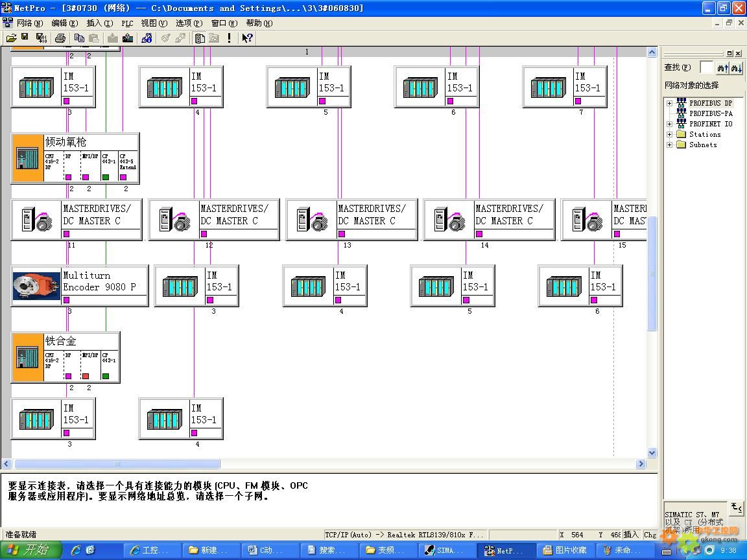Click the Windows 开始 Start button
The height and width of the screenshot is (560, 747).
point(30,550)
